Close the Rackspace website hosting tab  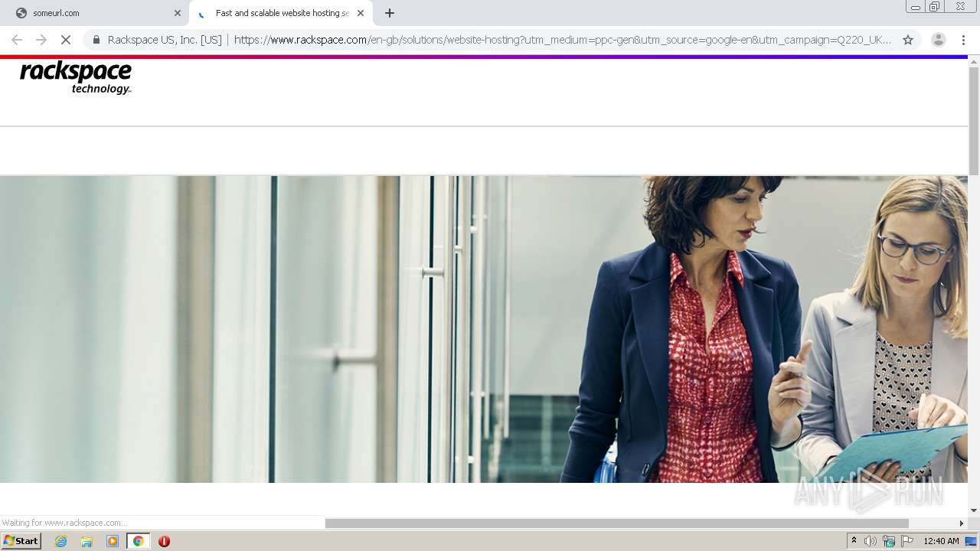click(361, 13)
